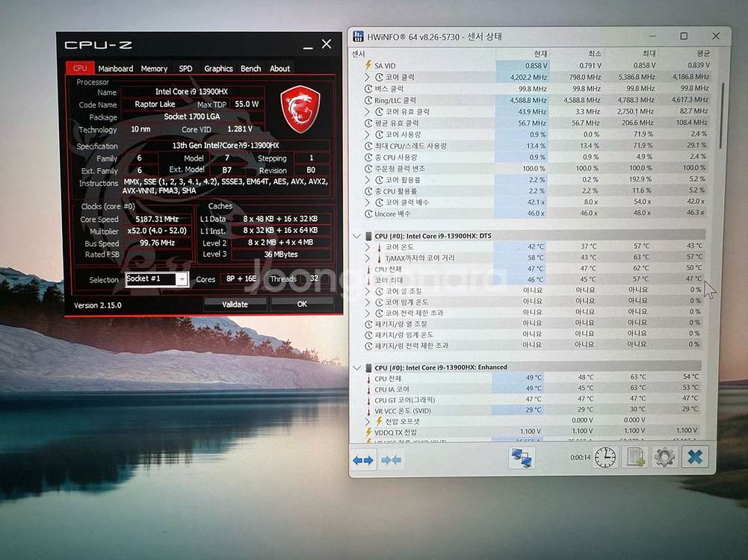Image resolution: width=748 pixels, height=560 pixels.
Task: Click the HWiNFO app icon in its title bar
Action: coord(358,37)
